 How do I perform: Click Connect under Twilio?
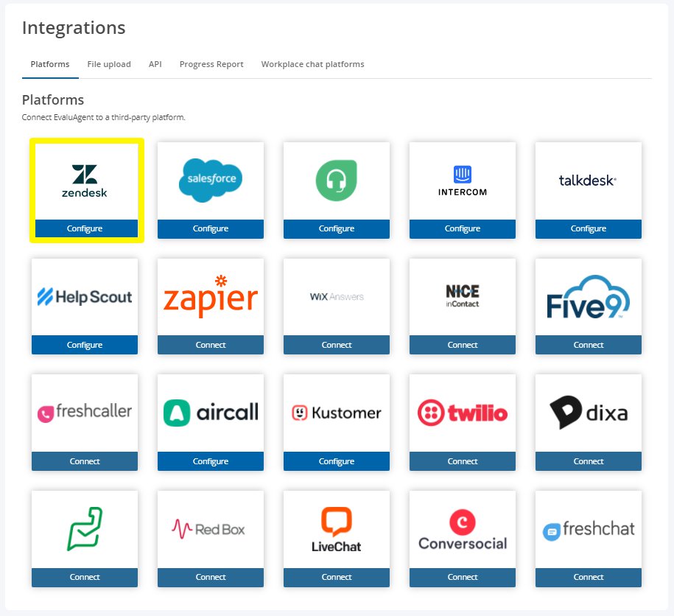coord(463,461)
